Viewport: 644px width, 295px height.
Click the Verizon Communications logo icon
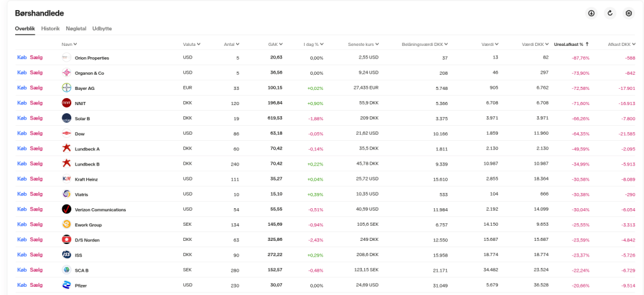(x=67, y=209)
